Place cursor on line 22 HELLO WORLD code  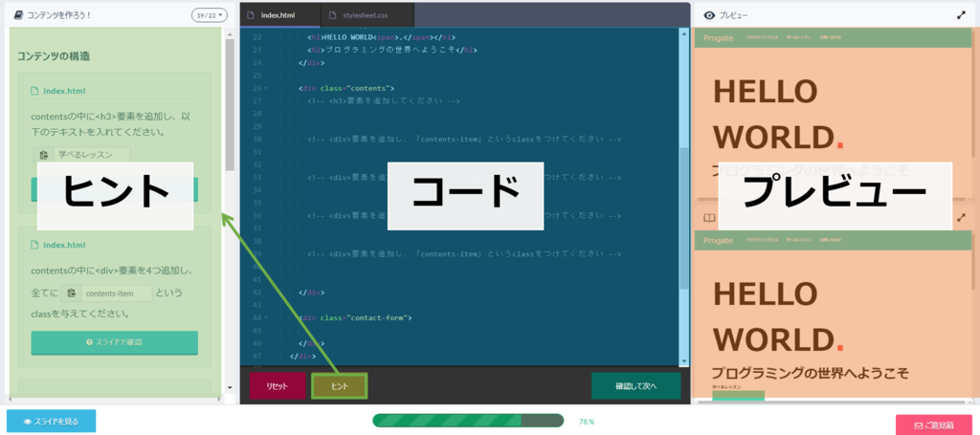381,37
